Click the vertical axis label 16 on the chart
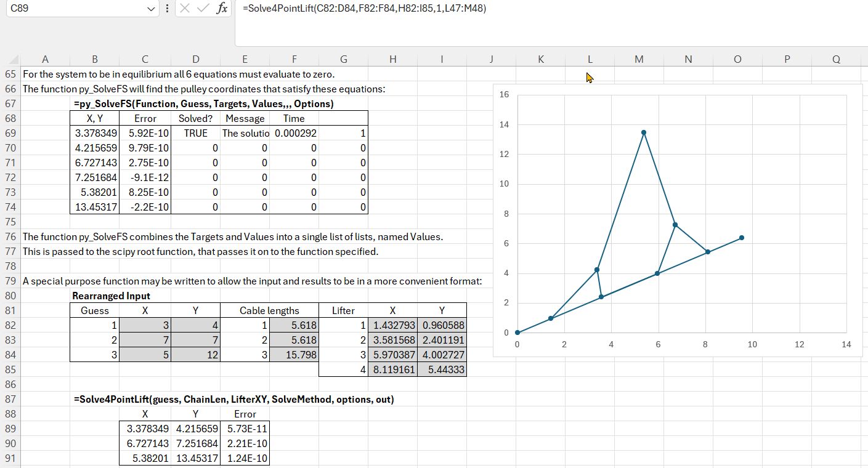The width and height of the screenshot is (868, 468). click(505, 95)
